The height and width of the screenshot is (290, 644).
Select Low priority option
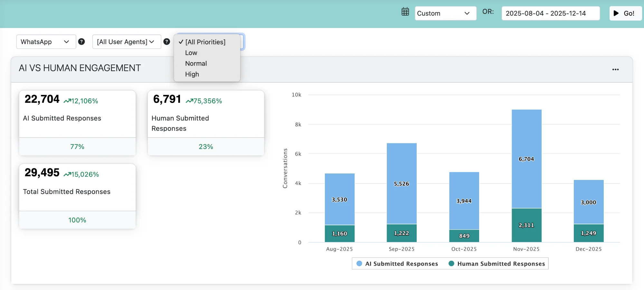[x=191, y=53]
